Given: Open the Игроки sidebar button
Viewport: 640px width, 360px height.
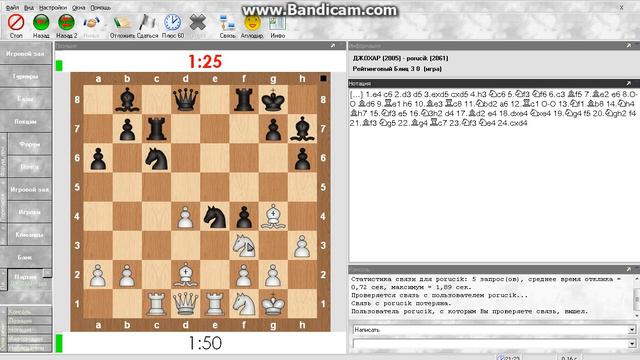Looking at the screenshot, I should point(29,212).
